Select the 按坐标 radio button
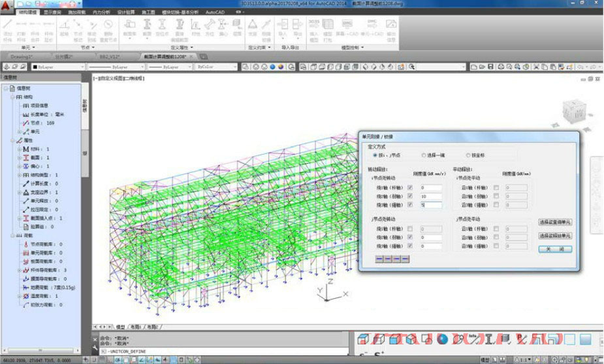 [x=468, y=155]
